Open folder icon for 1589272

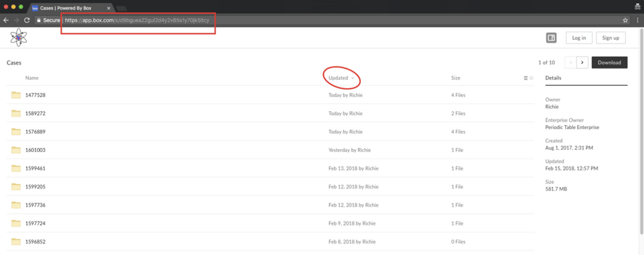click(16, 114)
